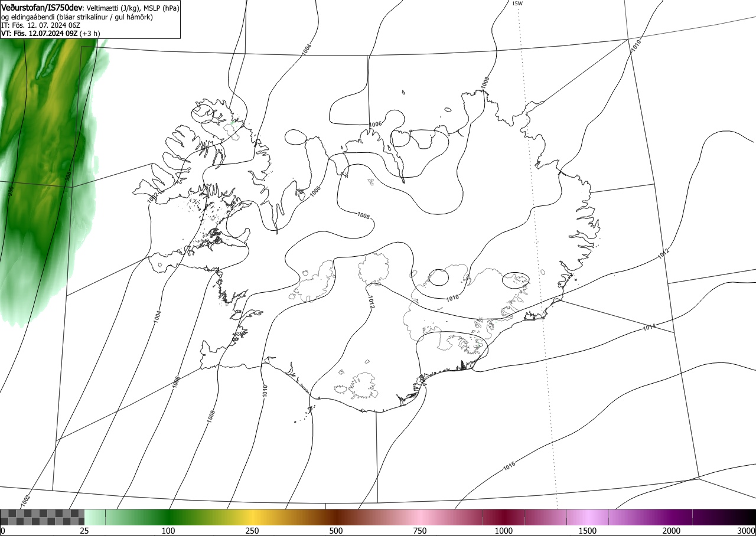Click the colorbar tick label 250
The image size is (756, 536).
point(252,531)
